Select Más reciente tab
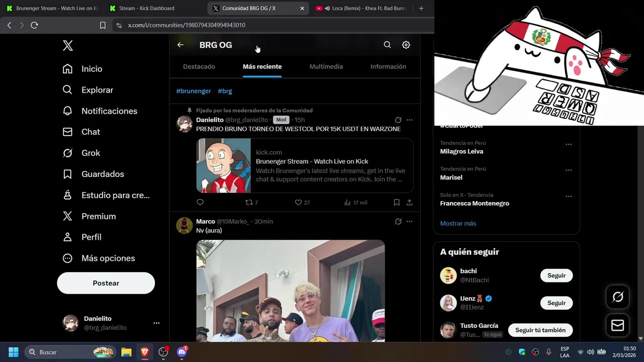Image resolution: width=644 pixels, height=362 pixels. coord(262,66)
